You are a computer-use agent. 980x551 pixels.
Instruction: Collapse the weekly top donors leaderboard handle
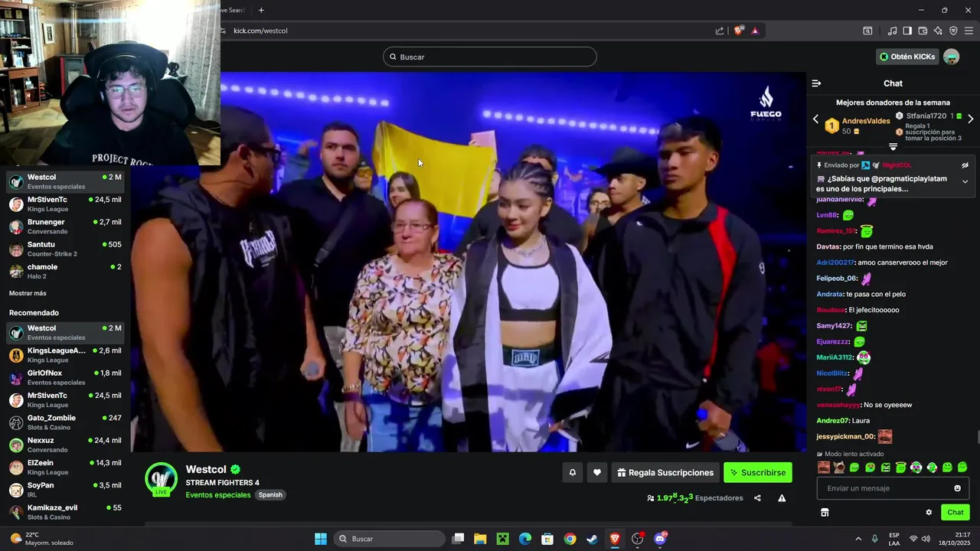point(893,146)
